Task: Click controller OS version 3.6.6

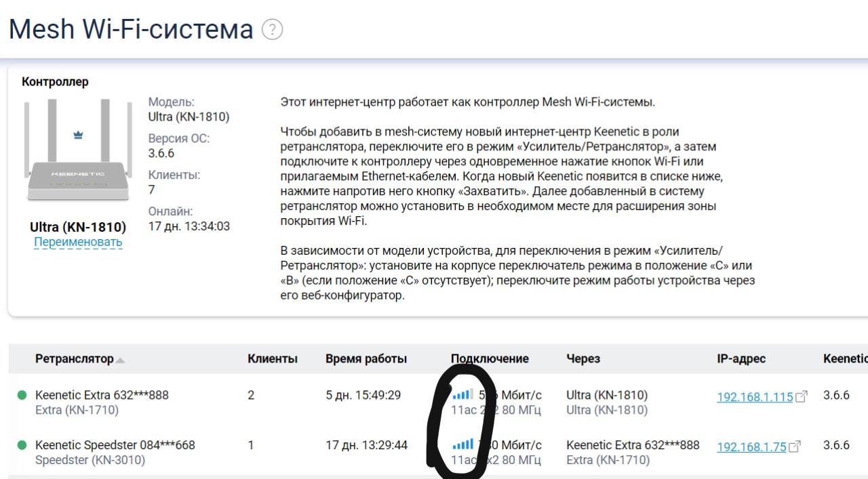Action: point(161,153)
